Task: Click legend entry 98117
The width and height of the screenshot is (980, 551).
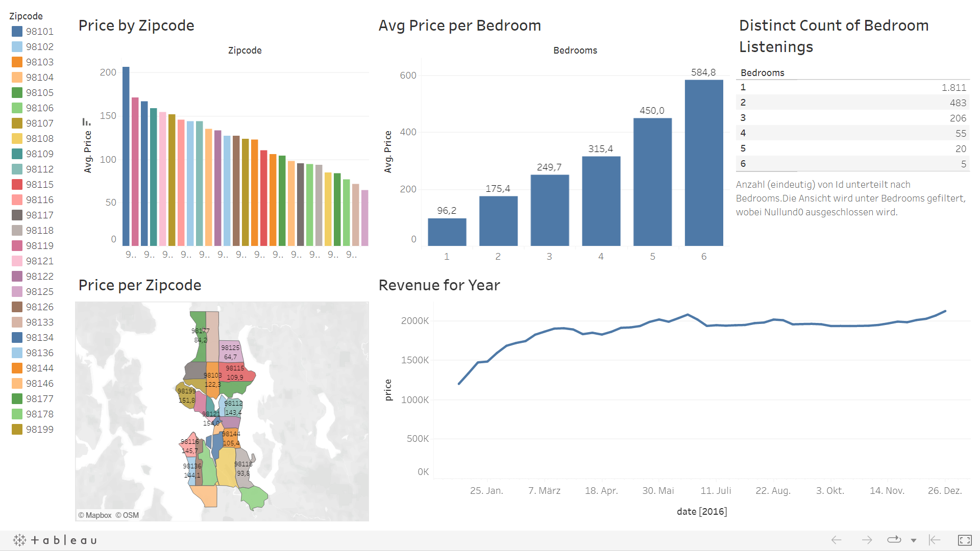Action: (x=33, y=215)
